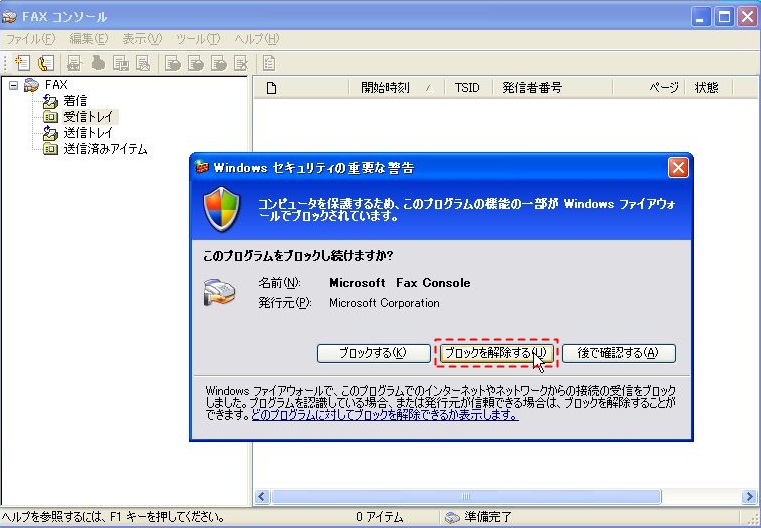761x528 pixels.
Task: Open the どのプログラムに対してブロックを解除できるか link
Action: coord(384,415)
